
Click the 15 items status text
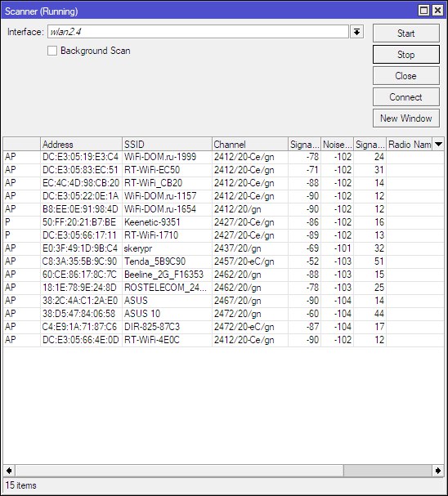[x=21, y=485]
